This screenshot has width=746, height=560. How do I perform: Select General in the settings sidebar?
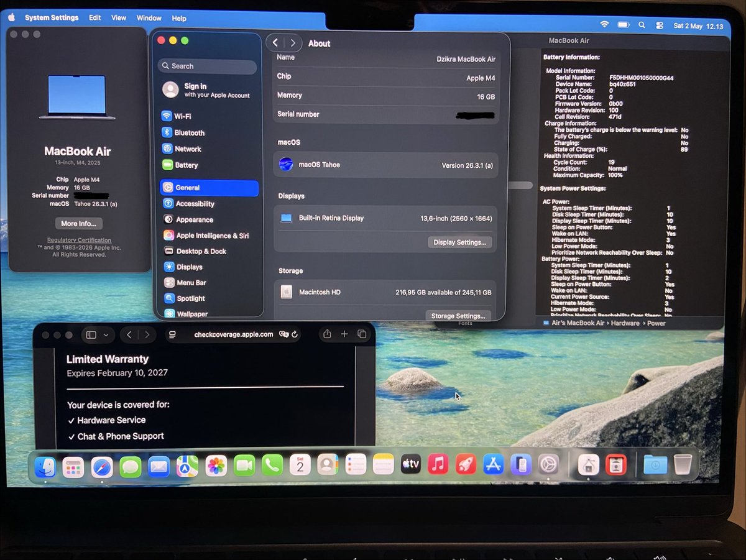tap(209, 188)
